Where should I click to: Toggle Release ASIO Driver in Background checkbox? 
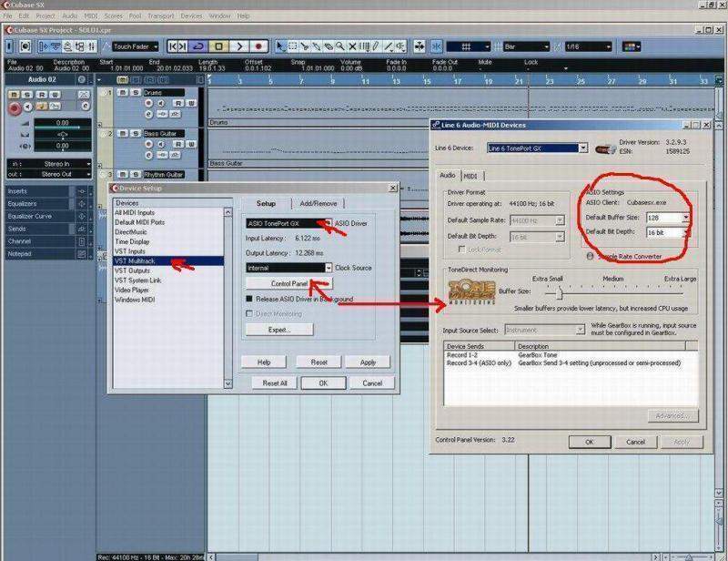click(x=249, y=298)
